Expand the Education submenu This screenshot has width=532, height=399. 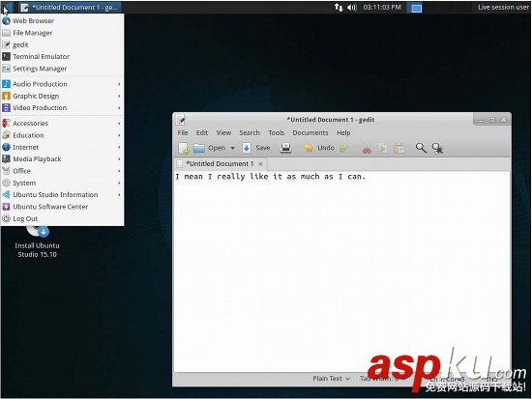click(63, 135)
